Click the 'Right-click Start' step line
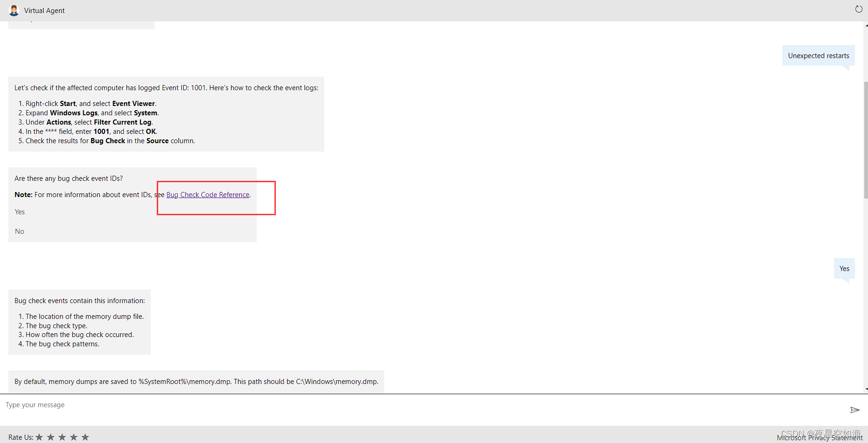Viewport: 868px width, 443px height. point(91,104)
